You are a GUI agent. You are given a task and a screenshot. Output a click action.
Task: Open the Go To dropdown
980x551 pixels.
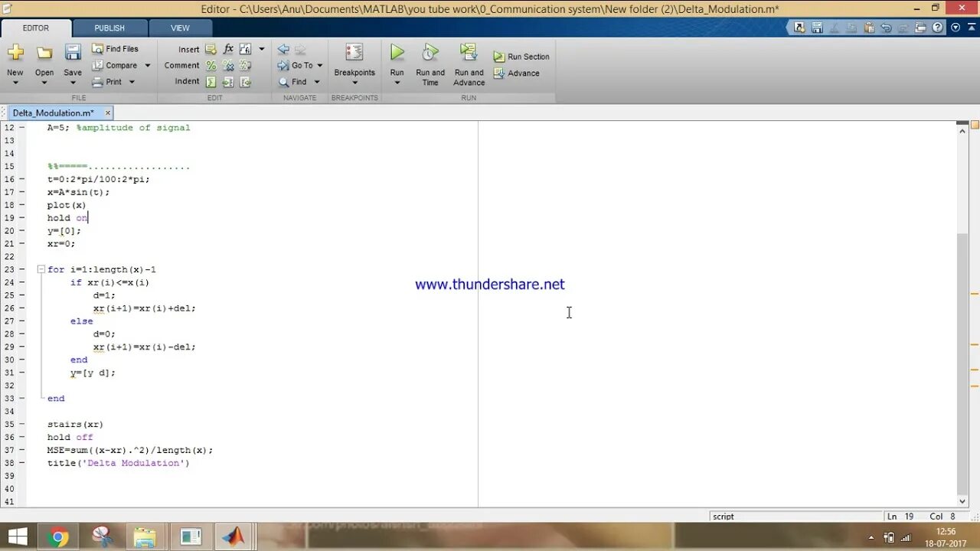click(320, 66)
